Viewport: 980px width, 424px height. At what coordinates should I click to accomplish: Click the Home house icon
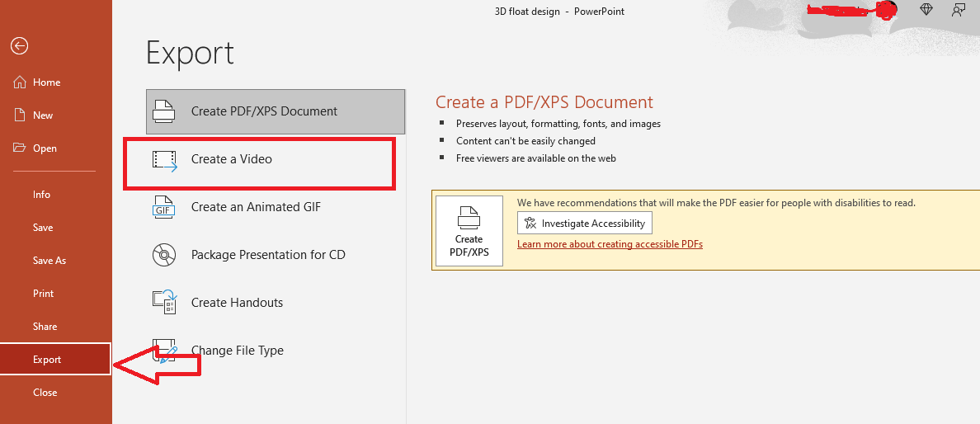[x=20, y=82]
